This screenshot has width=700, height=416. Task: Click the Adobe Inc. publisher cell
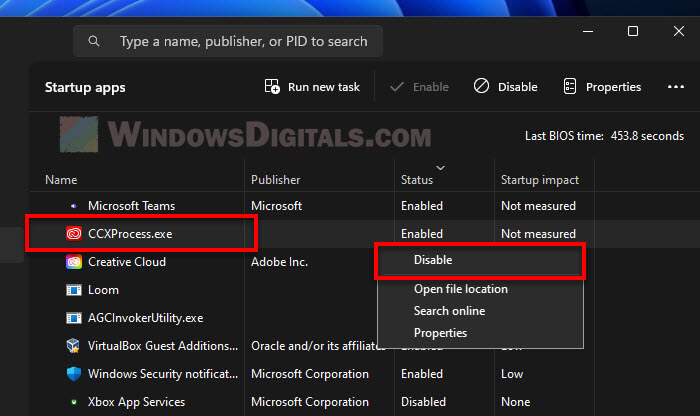279,262
